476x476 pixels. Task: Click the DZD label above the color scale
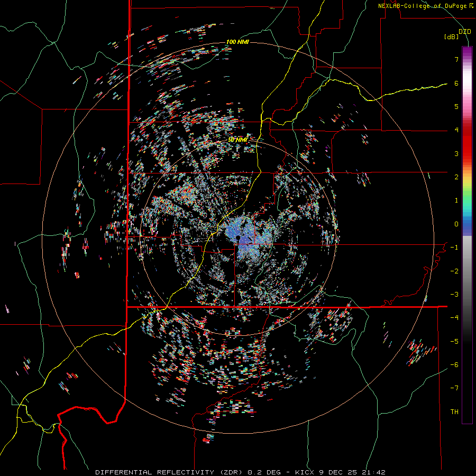click(x=464, y=32)
